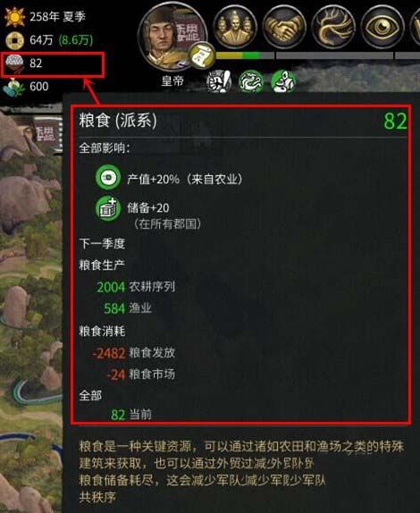Open the court council three-figures icon

(234, 27)
